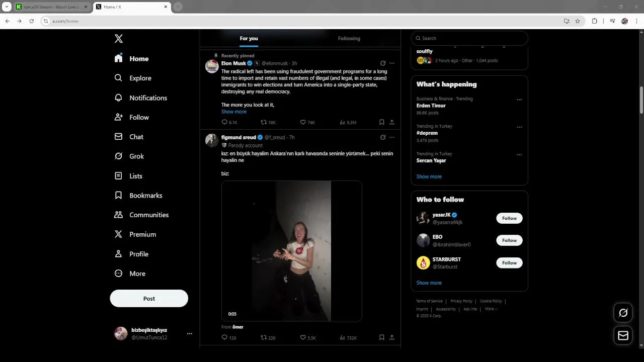
Task: Open more options for Erden Timur trend
Action: pos(519,100)
